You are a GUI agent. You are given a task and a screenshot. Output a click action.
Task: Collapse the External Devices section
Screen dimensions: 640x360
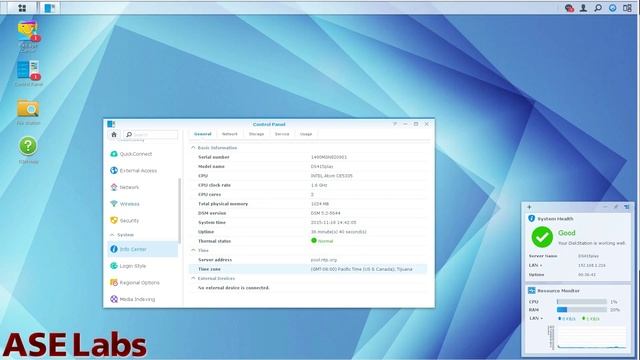(193, 278)
